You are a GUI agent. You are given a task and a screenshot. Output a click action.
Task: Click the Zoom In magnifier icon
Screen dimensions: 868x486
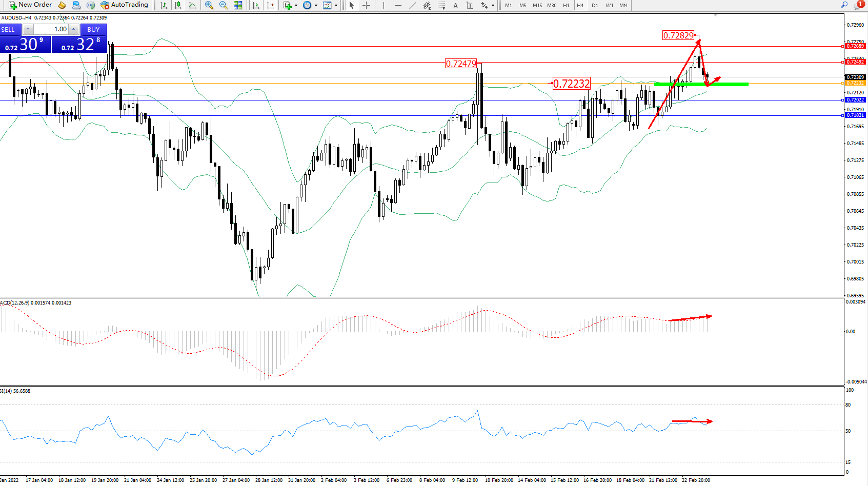coord(209,5)
